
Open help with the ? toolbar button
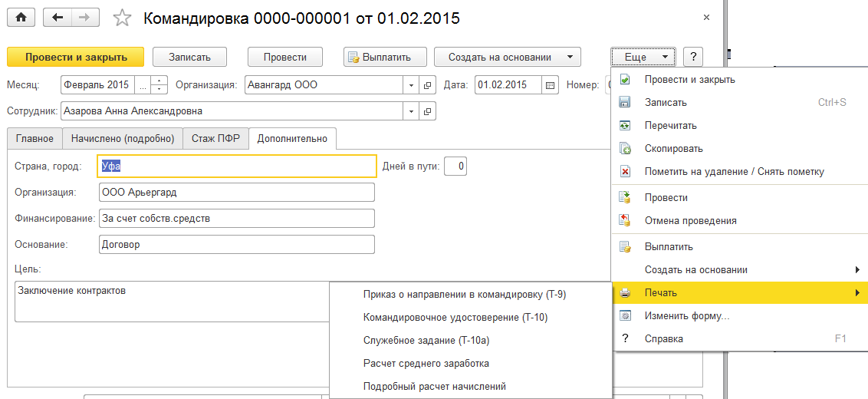click(693, 57)
